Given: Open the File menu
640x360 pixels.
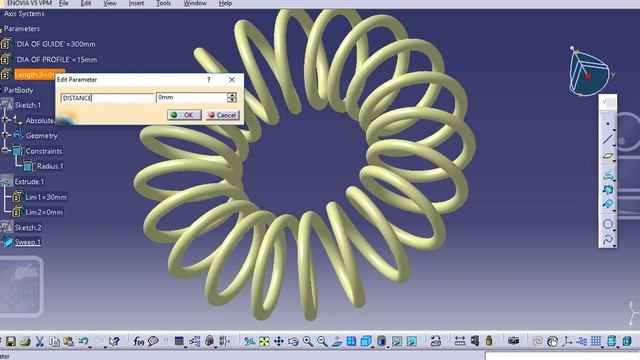Looking at the screenshot, I should tap(64, 3).
